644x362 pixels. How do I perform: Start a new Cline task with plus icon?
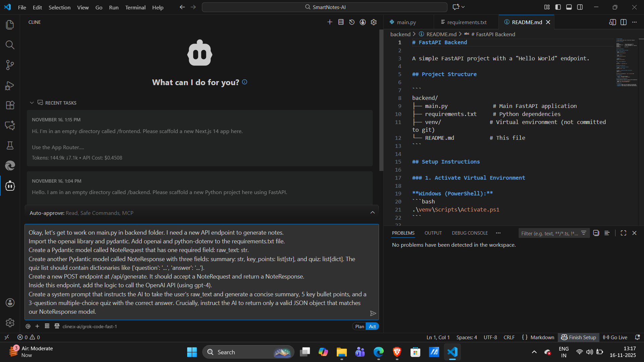pos(330,22)
